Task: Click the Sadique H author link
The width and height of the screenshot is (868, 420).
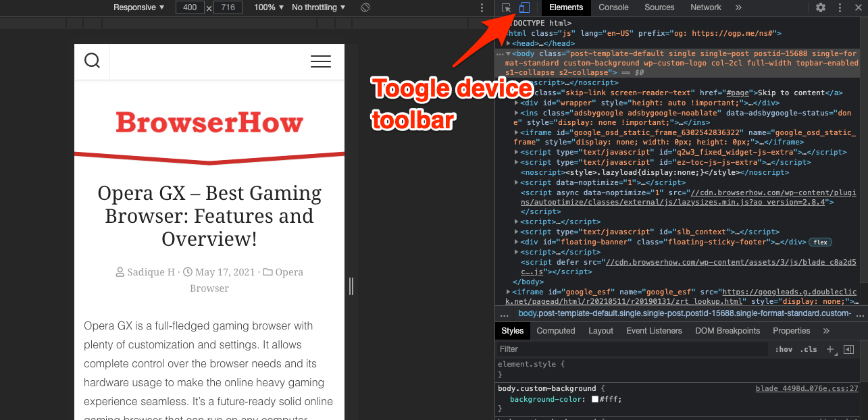Action: [x=151, y=272]
